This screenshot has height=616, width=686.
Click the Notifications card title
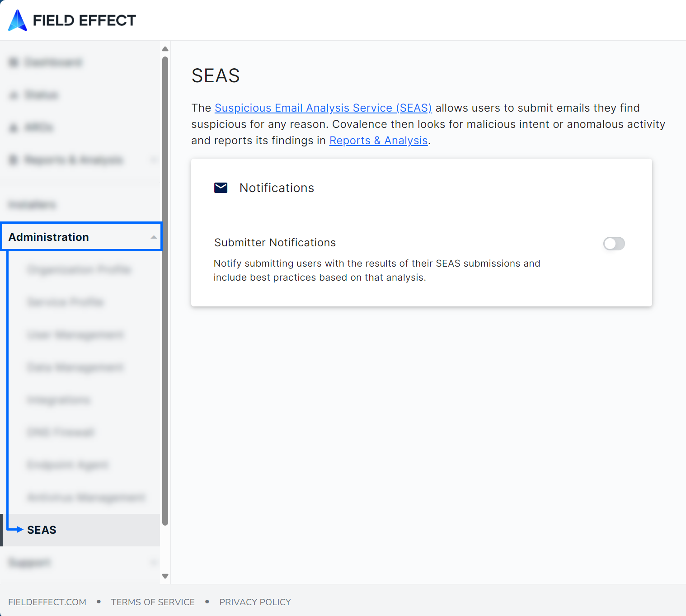coord(277,188)
